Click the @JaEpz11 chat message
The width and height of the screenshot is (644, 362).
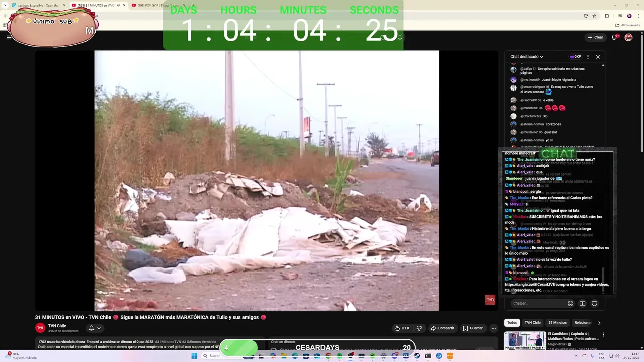click(548, 70)
